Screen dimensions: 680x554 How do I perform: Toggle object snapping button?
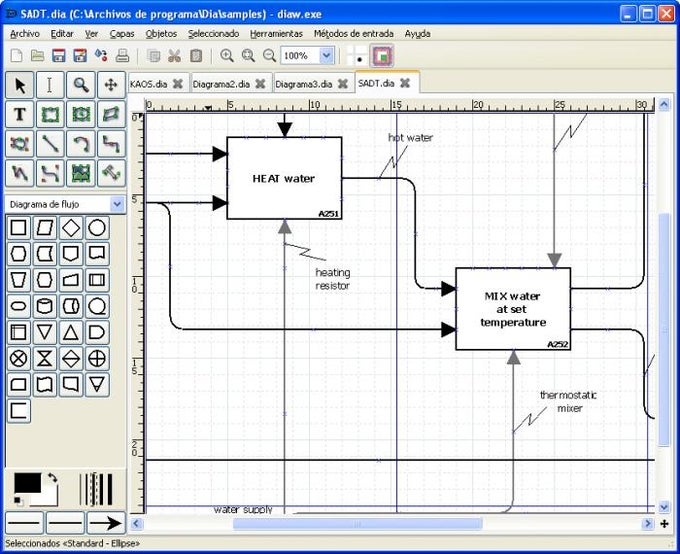(382, 56)
